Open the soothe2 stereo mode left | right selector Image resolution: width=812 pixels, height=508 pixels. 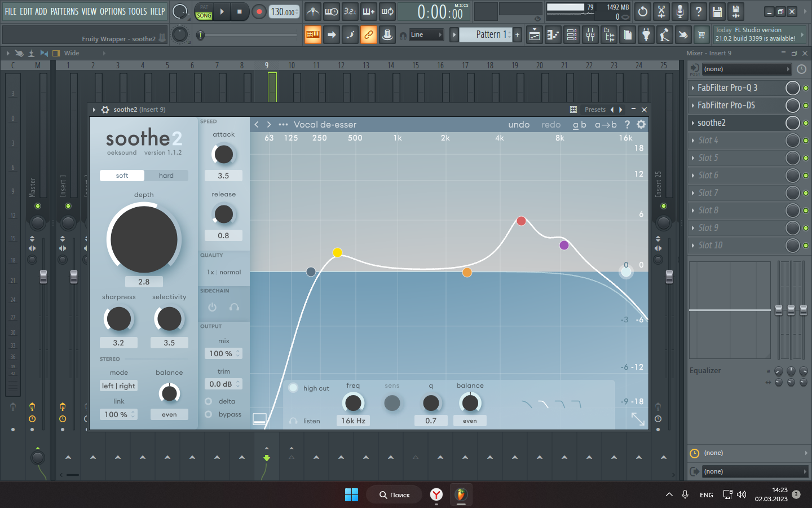(118, 386)
